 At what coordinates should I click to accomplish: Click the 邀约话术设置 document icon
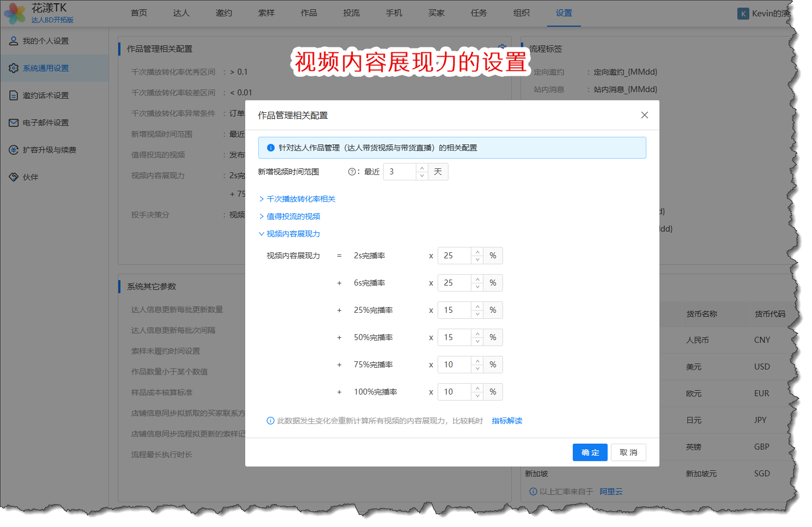click(x=14, y=95)
